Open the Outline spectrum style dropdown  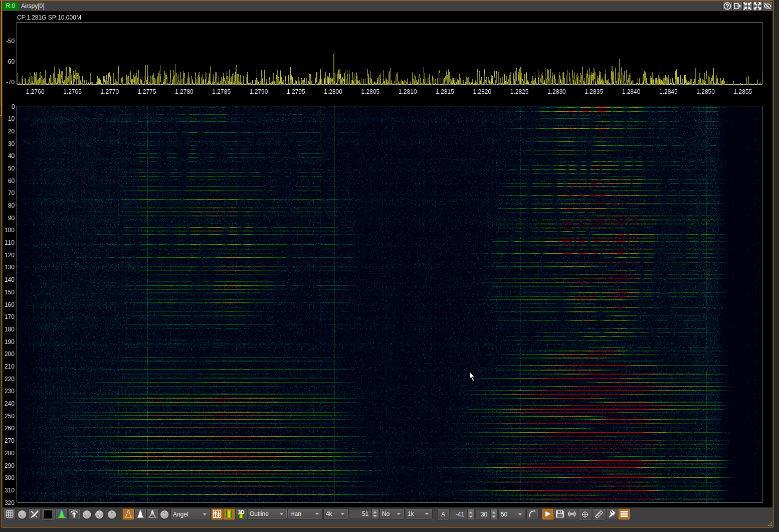(267, 514)
